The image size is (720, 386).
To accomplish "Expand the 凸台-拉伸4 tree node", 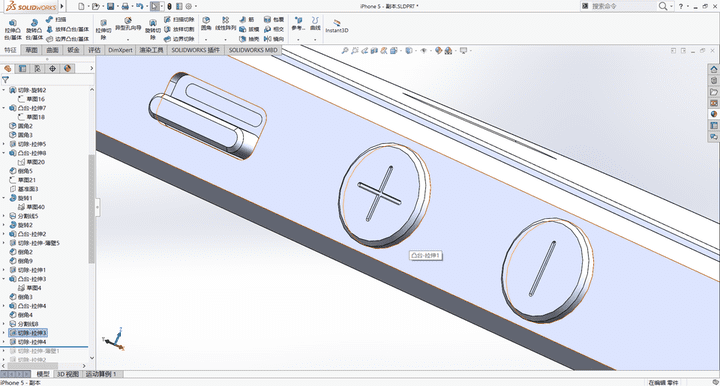I will pos(4,306).
